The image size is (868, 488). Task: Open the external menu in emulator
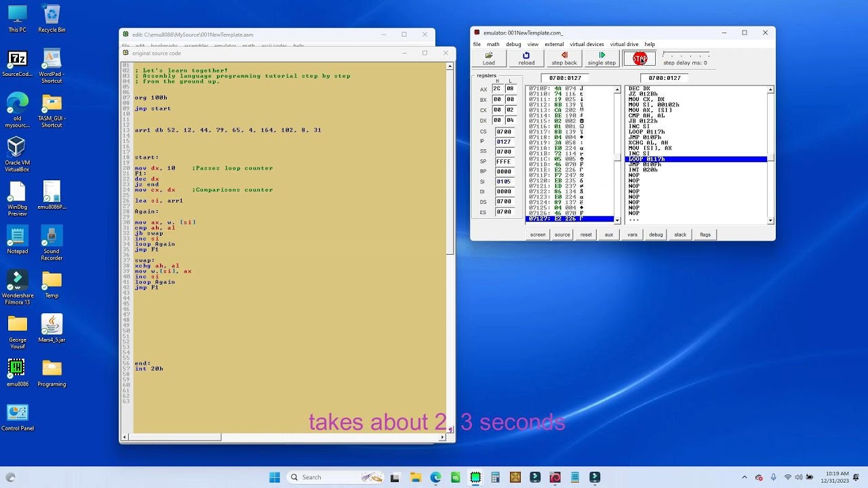point(554,44)
